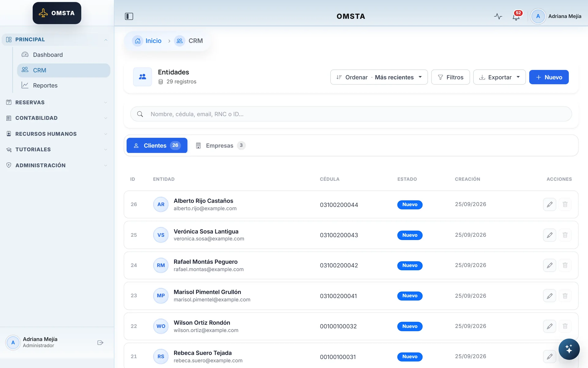Edit Rafael Montás Peguero with pencil icon
Viewport: 588px width, 368px height.
[x=549, y=265]
